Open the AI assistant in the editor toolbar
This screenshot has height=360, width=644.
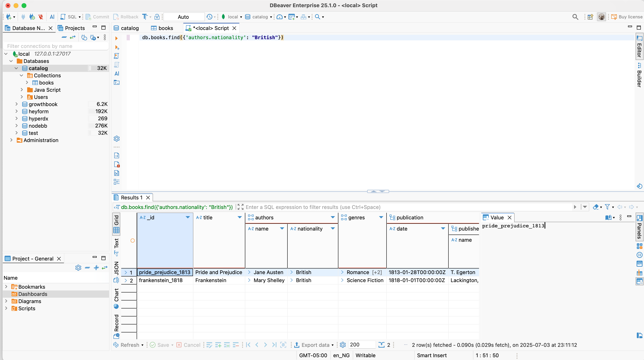(117, 74)
